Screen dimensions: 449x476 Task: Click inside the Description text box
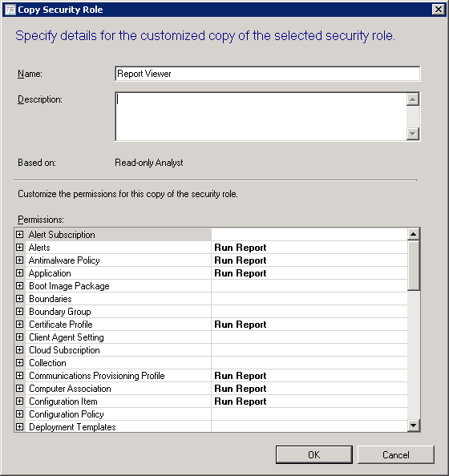(261, 116)
